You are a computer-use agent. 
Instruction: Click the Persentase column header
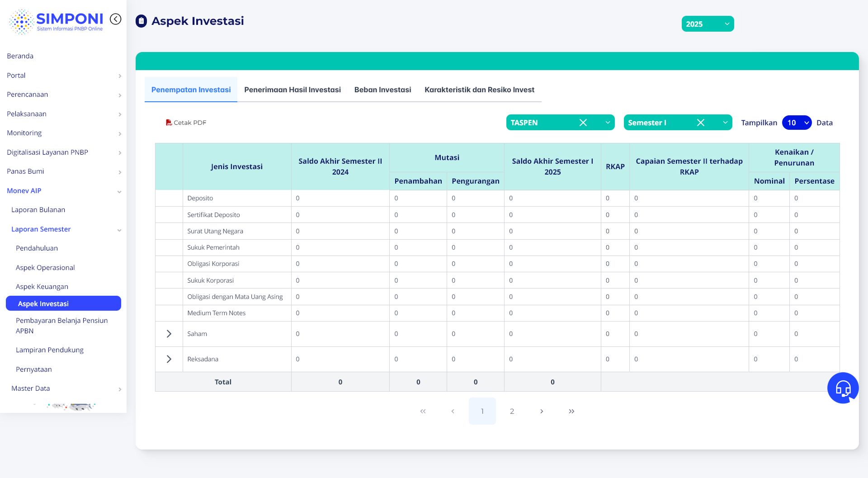click(x=814, y=181)
